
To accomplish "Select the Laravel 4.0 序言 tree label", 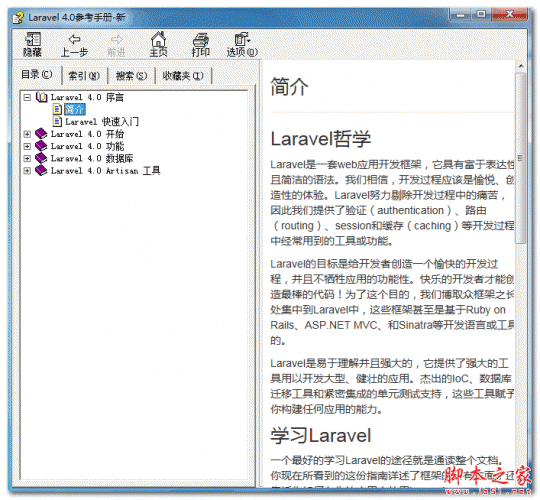I will point(87,97).
